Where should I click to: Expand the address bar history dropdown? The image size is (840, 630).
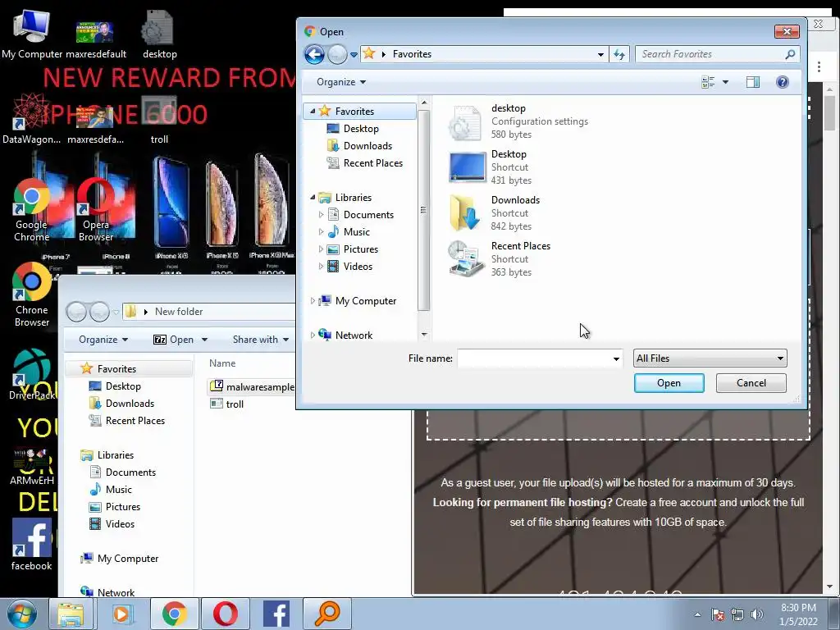tap(600, 54)
